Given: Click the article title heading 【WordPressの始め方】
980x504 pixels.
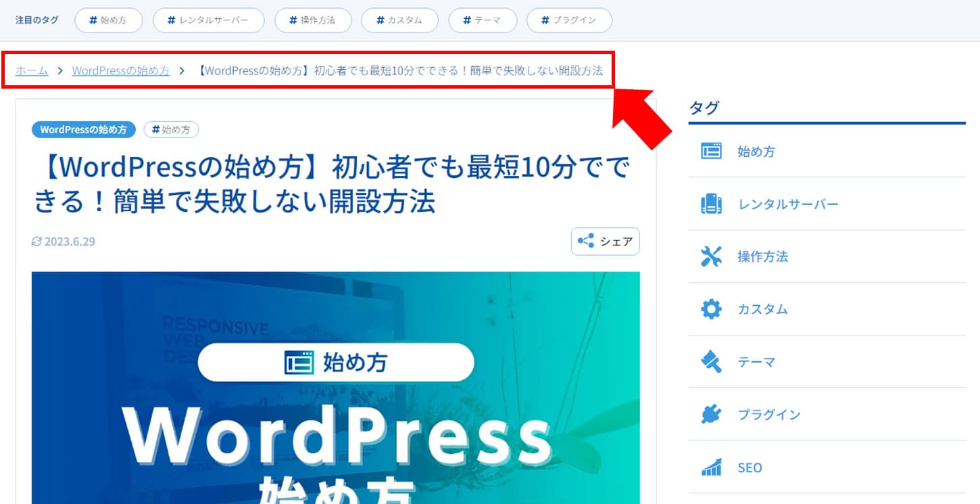Looking at the screenshot, I should (x=331, y=184).
